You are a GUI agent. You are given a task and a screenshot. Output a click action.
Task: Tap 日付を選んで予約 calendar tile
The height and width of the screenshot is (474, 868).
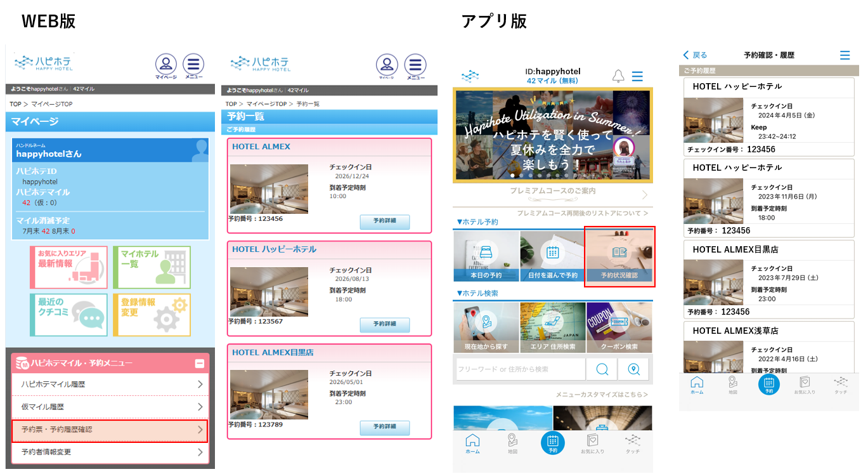pos(552,256)
